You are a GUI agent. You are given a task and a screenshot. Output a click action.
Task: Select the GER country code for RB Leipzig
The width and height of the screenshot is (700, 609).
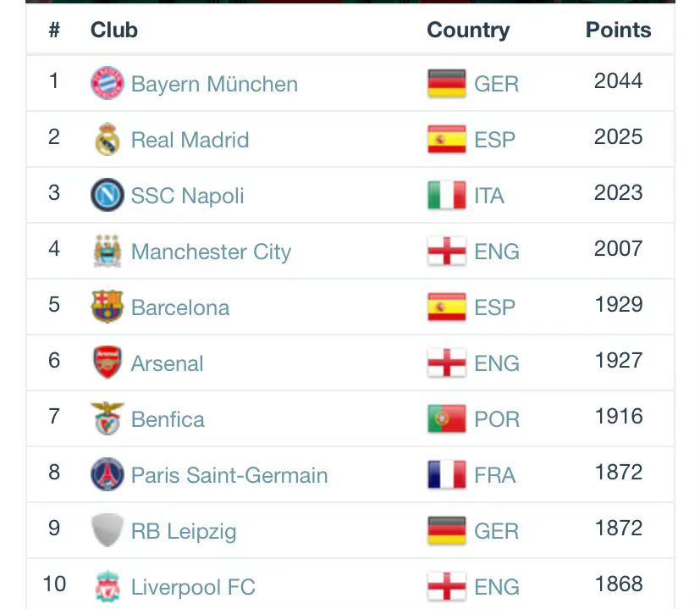point(496,531)
